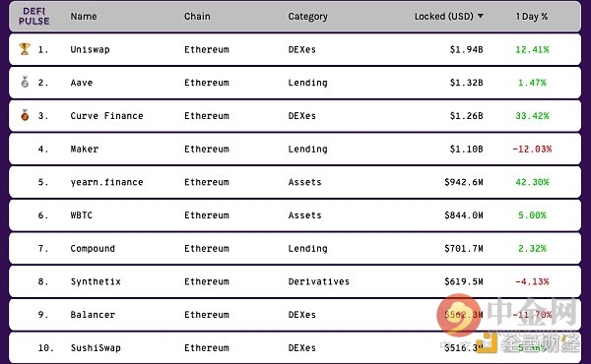Click the gold trophy icon beside Uniswap
Screen dimensions: 591x364
(x=25, y=49)
